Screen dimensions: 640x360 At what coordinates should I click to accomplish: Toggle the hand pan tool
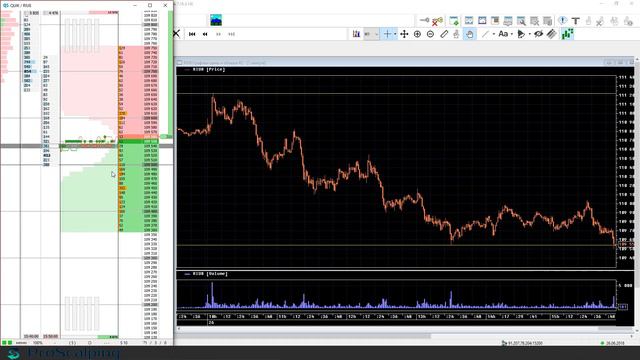coord(470,34)
